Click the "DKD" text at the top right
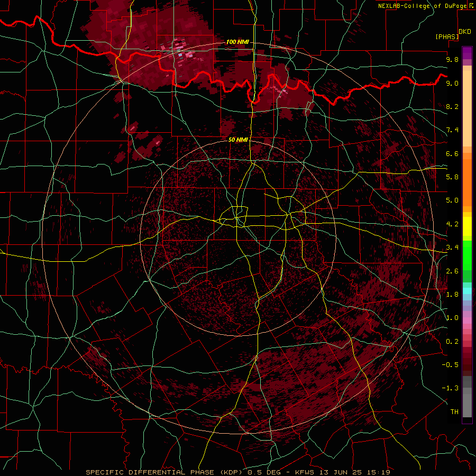Image resolution: width=476 pixels, height=476 pixels. [x=465, y=32]
